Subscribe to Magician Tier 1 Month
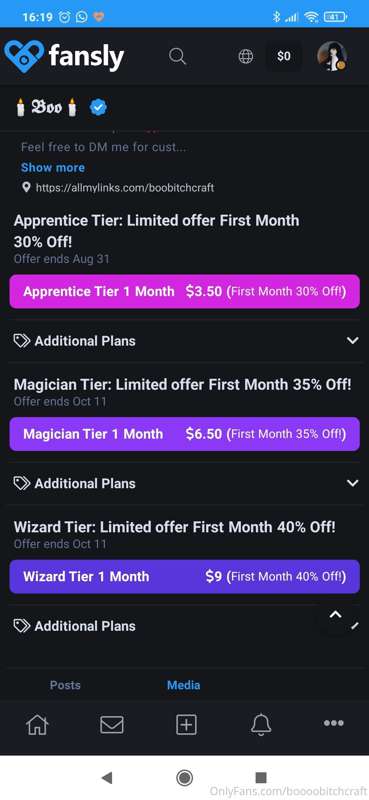The image size is (369, 800). 184,434
